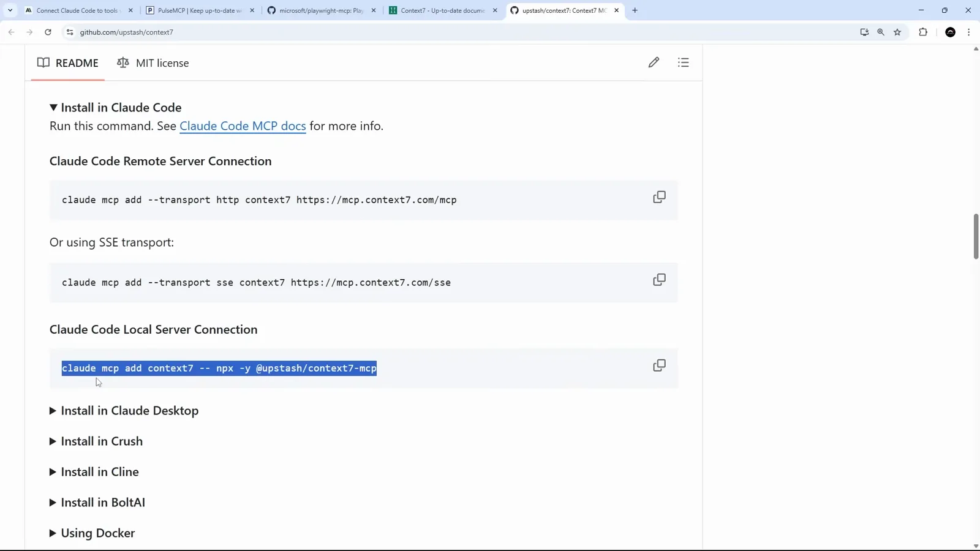Click 'Claude Code Remote Server Connection' heading

coord(160,161)
